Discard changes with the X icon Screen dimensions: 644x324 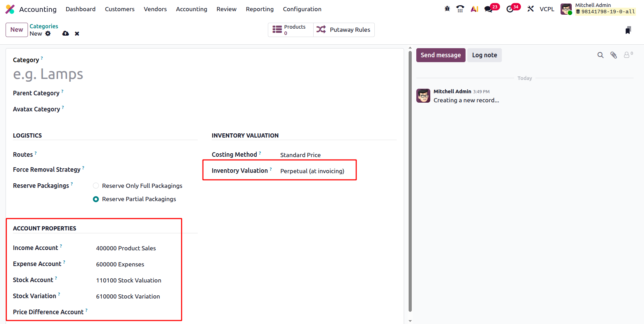[77, 34]
